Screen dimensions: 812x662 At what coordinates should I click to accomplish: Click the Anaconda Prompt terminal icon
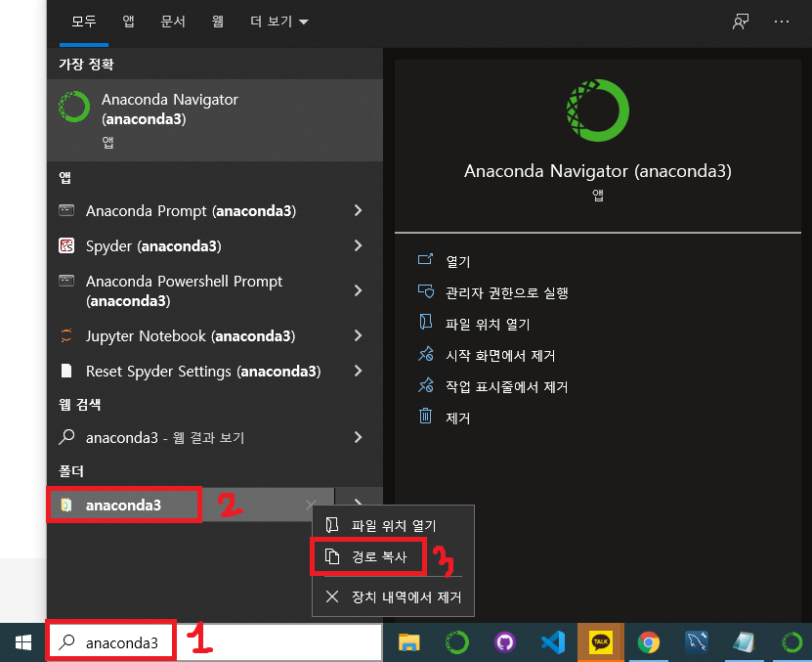tap(66, 210)
